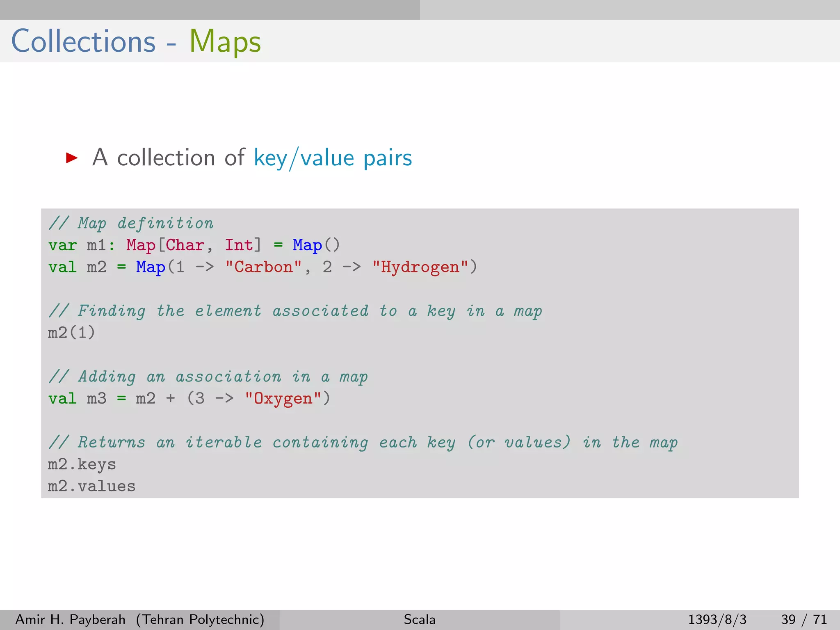Image resolution: width=840 pixels, height=630 pixels.
Task: Click the footer title 'Scala'
Action: click(x=420, y=619)
